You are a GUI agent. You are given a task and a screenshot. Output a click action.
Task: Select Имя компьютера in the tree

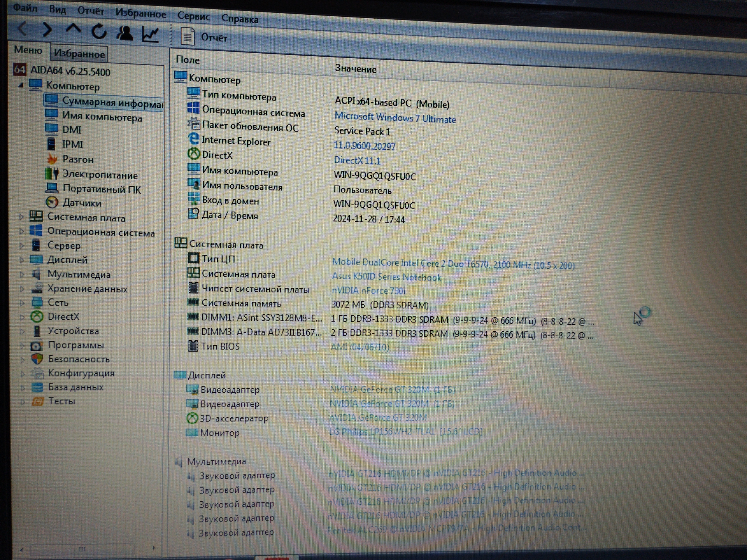point(93,116)
